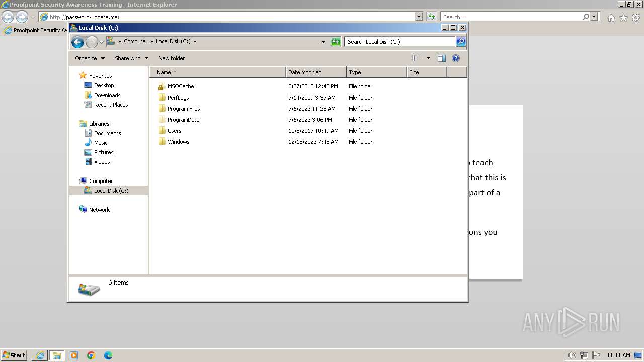Click the network tray icon
Viewport: 644px width, 362px height.
click(x=584, y=355)
